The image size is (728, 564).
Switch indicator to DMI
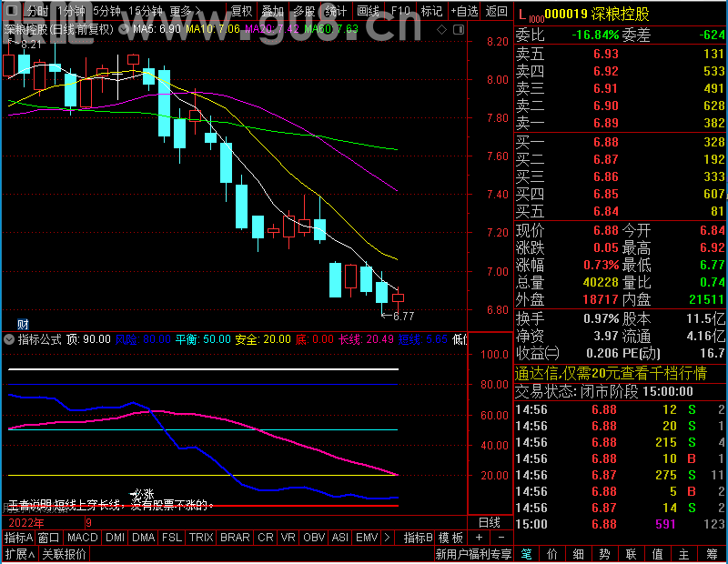[x=116, y=538]
